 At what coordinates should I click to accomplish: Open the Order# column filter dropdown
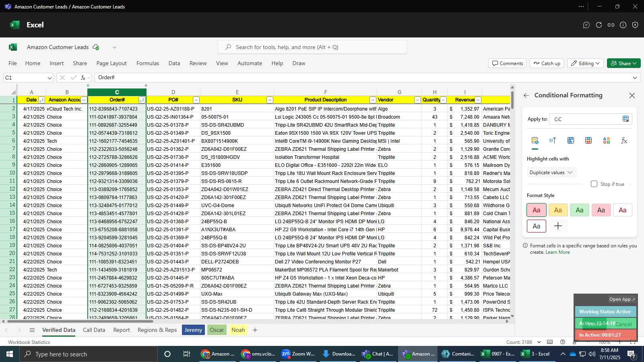pos(142,100)
